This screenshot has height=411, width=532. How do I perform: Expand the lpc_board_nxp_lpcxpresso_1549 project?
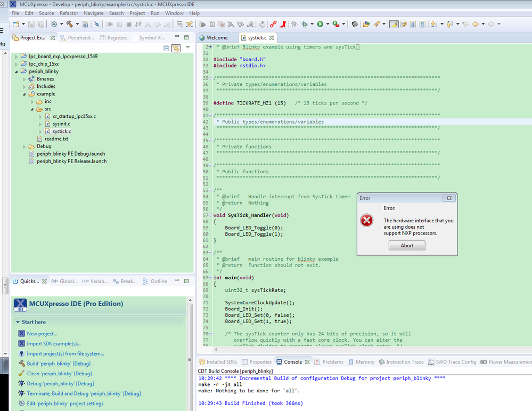coord(17,57)
